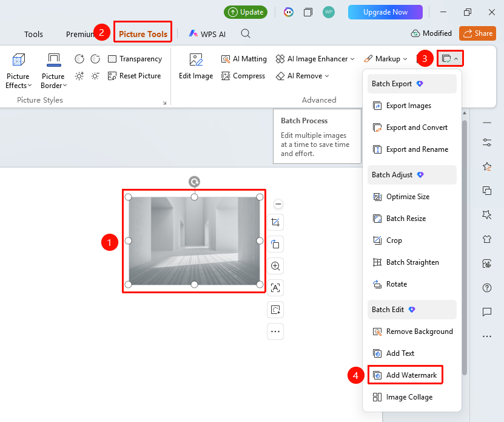The image size is (504, 422).
Task: Collapse the Batch Process dropdown button
Action: click(x=450, y=59)
